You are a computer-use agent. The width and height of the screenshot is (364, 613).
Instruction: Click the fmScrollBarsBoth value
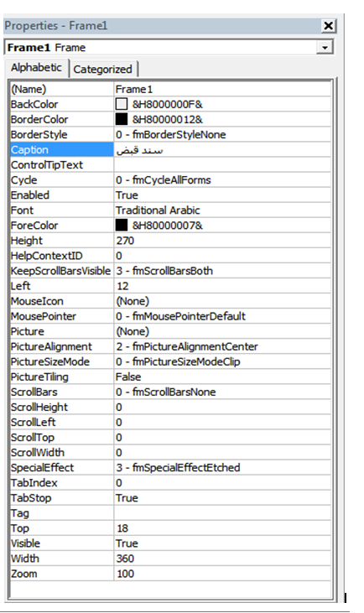(164, 271)
